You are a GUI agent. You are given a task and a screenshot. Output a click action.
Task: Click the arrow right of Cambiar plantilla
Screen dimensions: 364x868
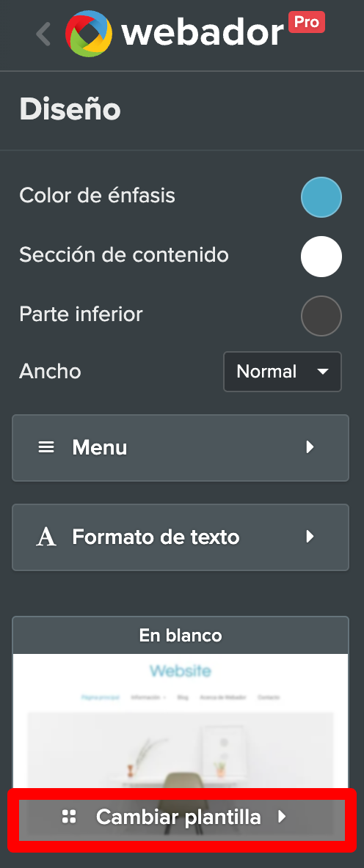[x=282, y=817]
